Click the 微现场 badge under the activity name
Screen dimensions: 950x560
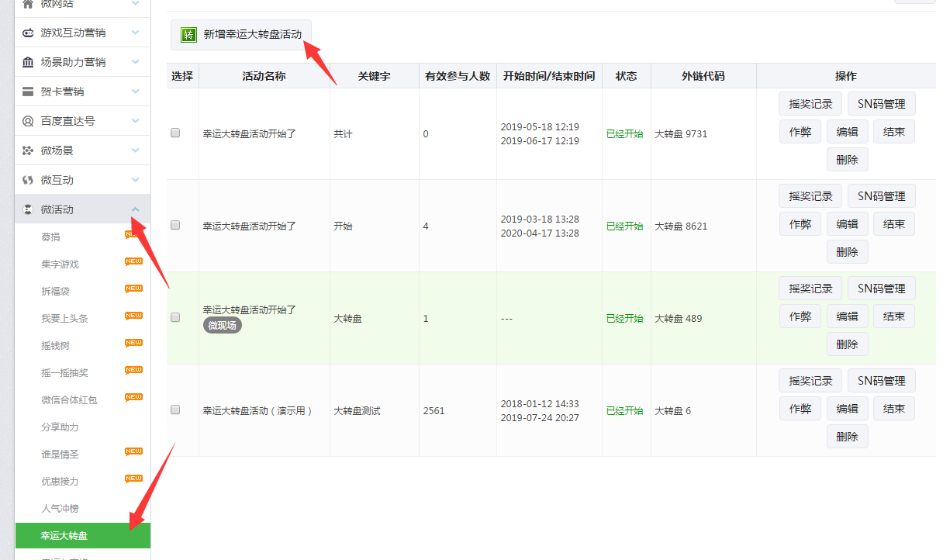(x=222, y=326)
